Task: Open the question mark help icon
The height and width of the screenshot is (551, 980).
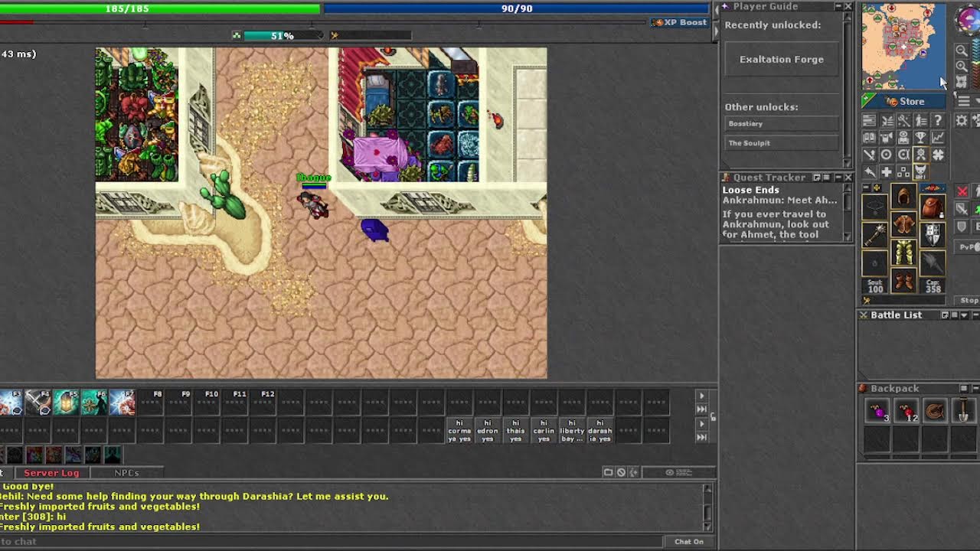Action: coord(938,120)
